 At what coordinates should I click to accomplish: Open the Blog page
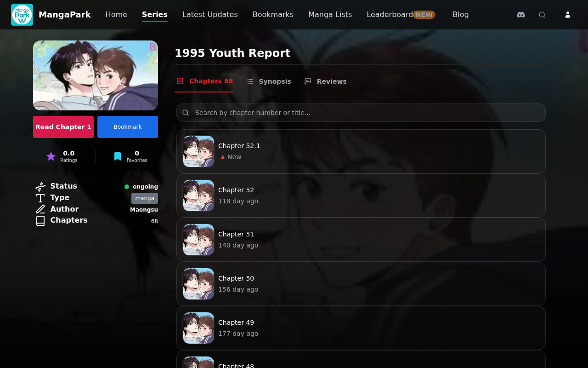pyautogui.click(x=461, y=15)
